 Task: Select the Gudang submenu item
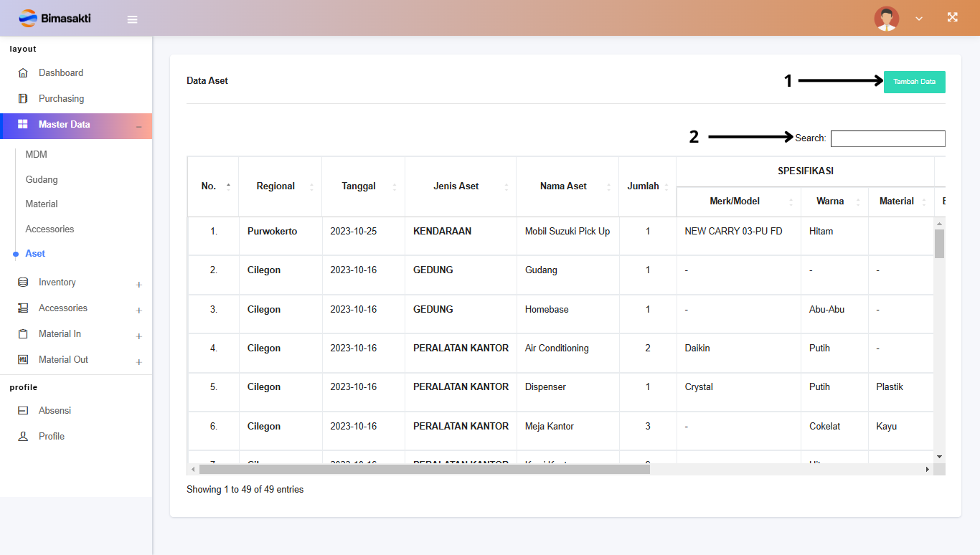pyautogui.click(x=42, y=180)
